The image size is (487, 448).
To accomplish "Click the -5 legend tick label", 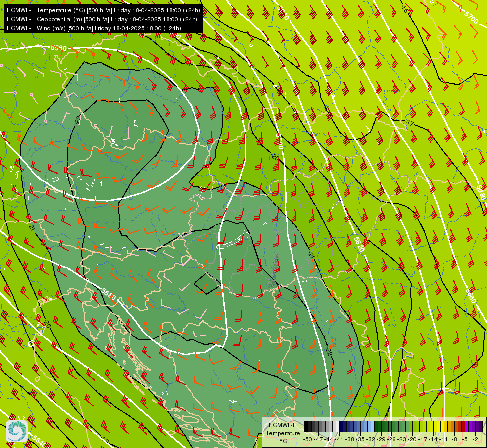I will pos(465,439).
